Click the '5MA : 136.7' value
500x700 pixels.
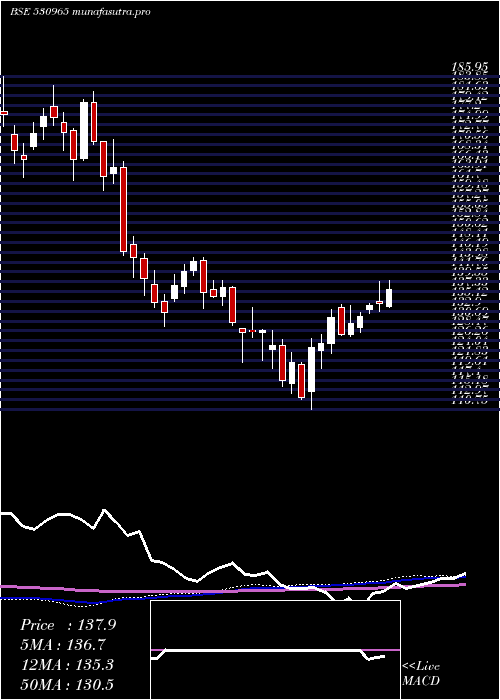click(x=64, y=645)
